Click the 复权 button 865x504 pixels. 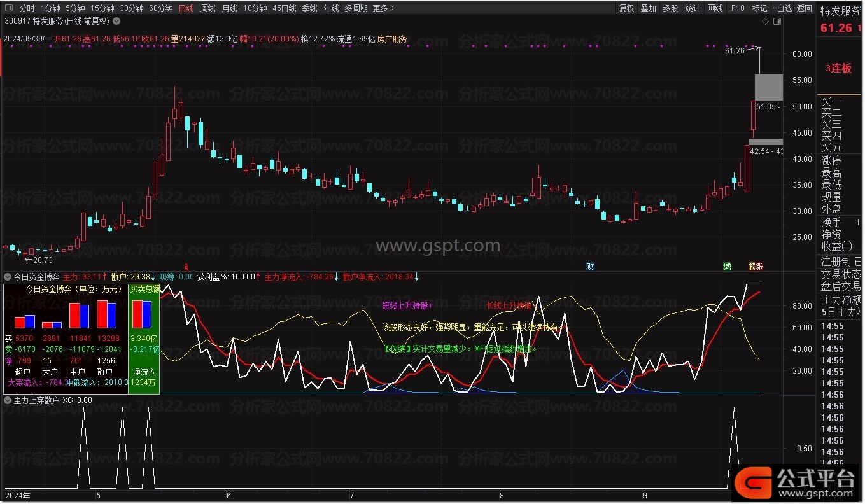pos(627,8)
